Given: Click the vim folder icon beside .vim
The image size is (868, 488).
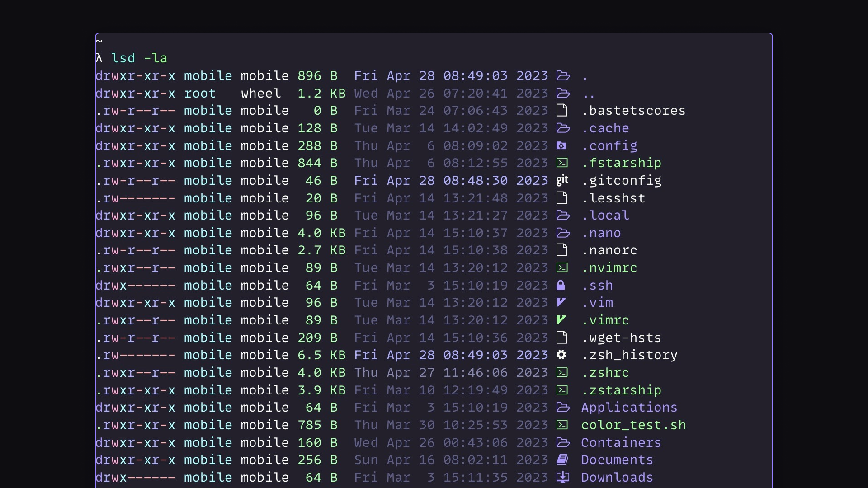Looking at the screenshot, I should (561, 302).
